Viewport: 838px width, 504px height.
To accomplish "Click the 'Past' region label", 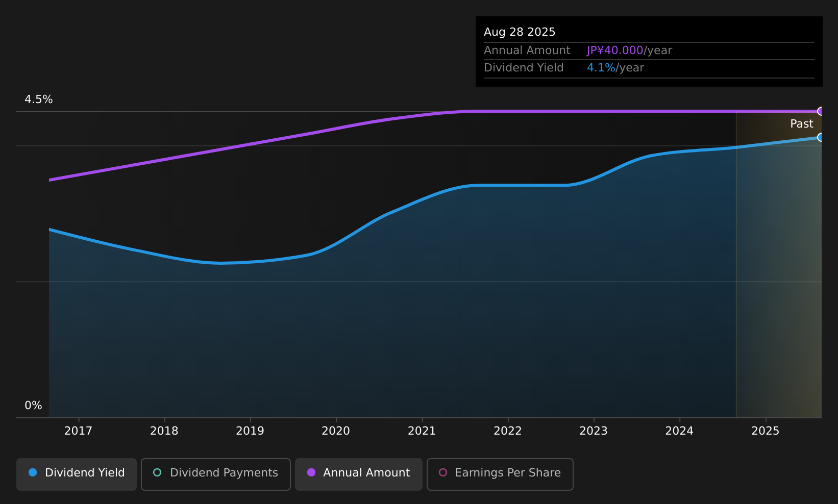I will pyautogui.click(x=802, y=124).
